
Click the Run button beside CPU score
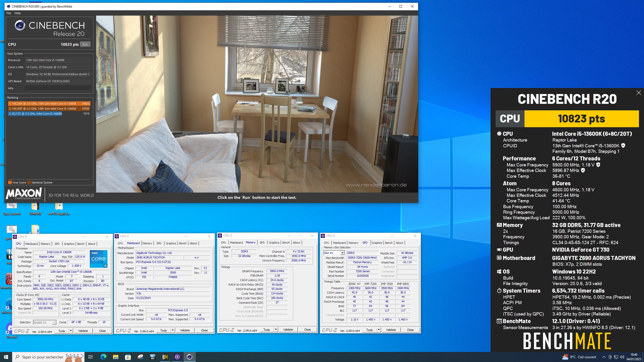[85, 44]
